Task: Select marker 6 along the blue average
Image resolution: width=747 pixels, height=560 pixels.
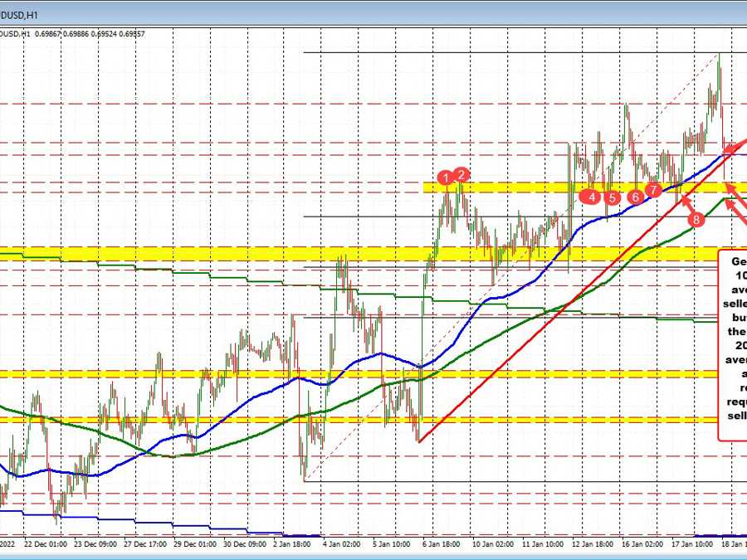Action: tap(635, 196)
